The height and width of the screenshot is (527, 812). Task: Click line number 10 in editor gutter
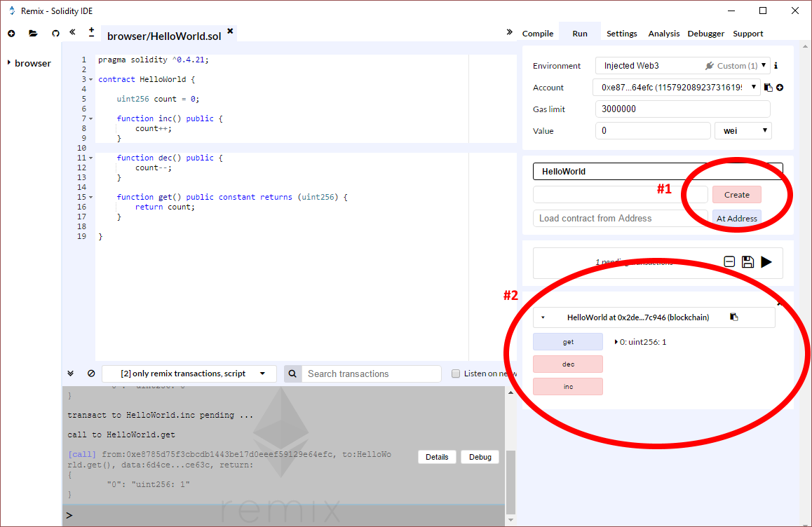tap(82, 148)
